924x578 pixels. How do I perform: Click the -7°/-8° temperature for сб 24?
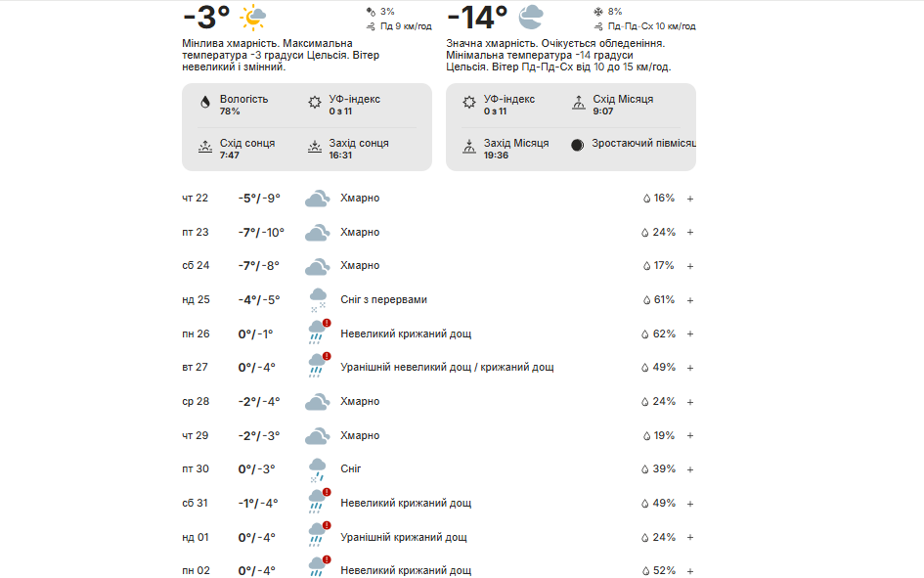click(259, 266)
